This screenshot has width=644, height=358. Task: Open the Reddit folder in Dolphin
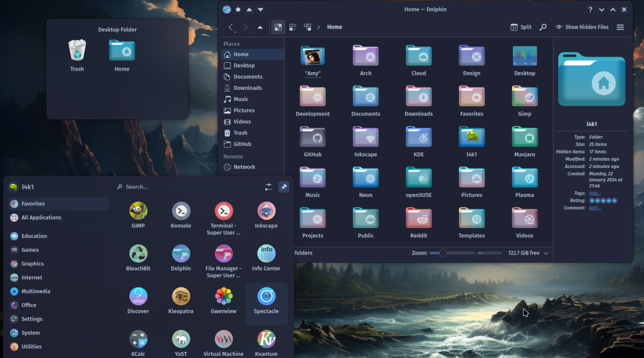pyautogui.click(x=418, y=223)
